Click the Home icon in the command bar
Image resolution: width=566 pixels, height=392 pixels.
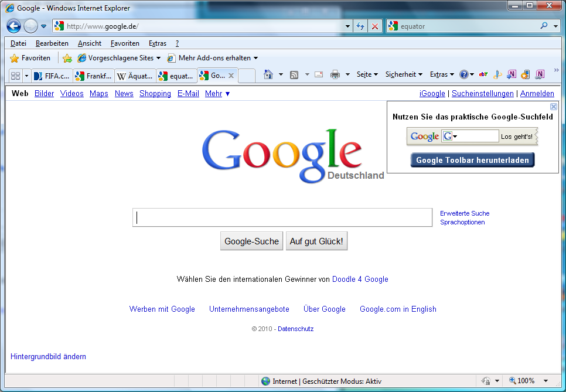point(268,74)
